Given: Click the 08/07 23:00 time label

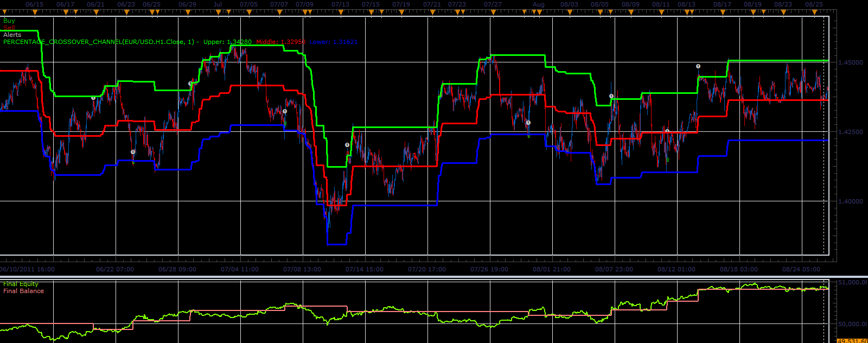Looking at the screenshot, I should (614, 269).
